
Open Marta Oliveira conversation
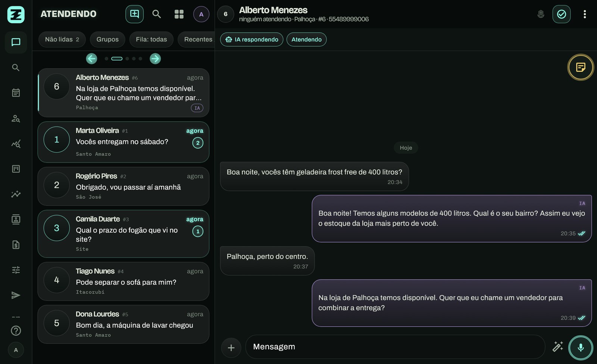pyautogui.click(x=124, y=142)
